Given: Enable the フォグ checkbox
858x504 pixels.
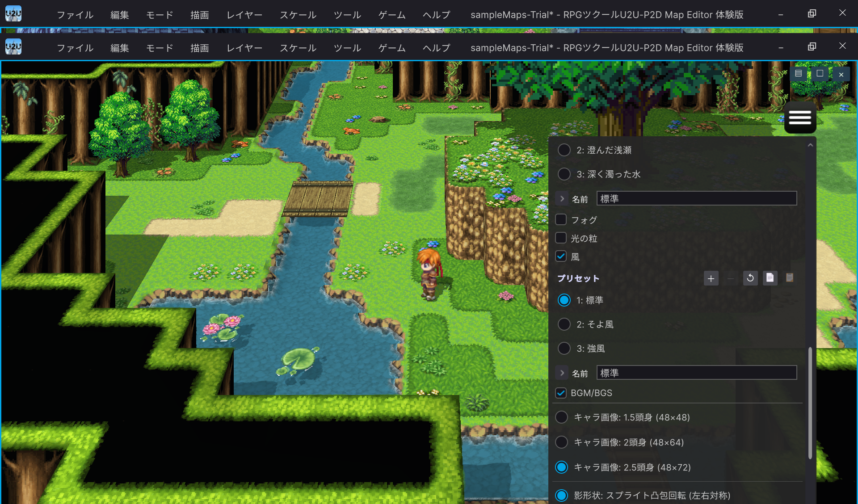Looking at the screenshot, I should [x=561, y=219].
